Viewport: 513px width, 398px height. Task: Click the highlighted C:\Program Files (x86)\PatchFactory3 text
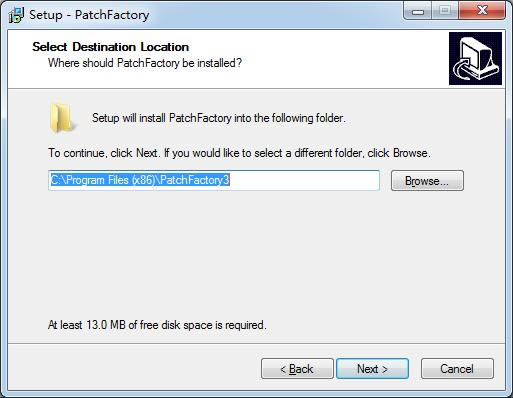coord(140,180)
